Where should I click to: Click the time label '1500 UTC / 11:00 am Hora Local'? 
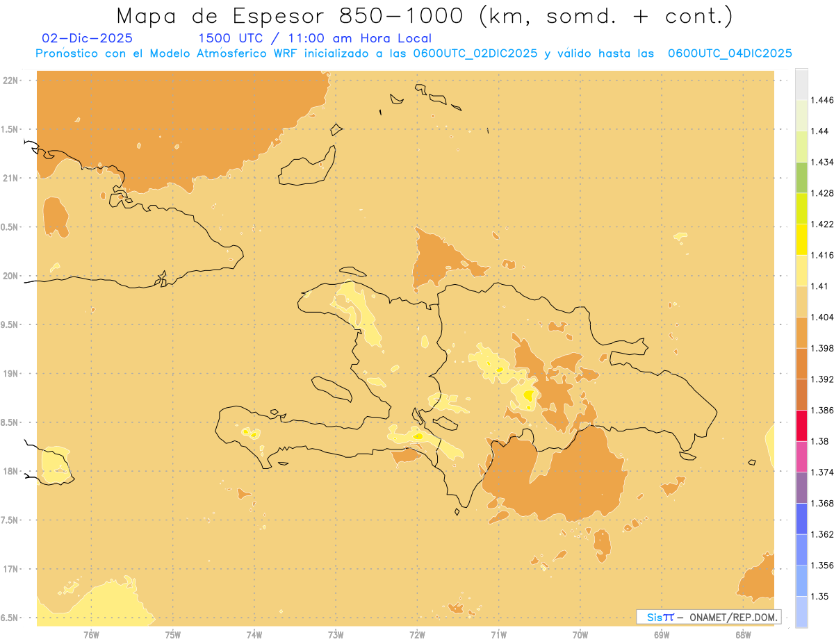click(315, 39)
